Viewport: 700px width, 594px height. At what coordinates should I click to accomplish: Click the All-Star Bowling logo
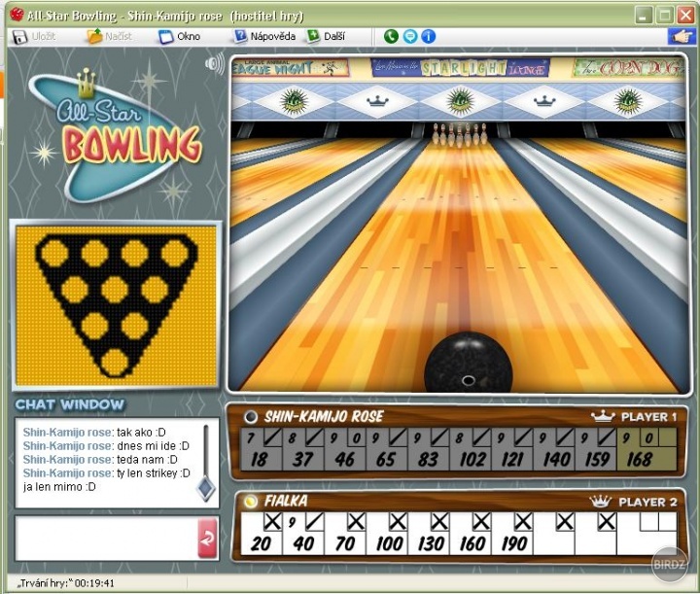click(x=115, y=135)
